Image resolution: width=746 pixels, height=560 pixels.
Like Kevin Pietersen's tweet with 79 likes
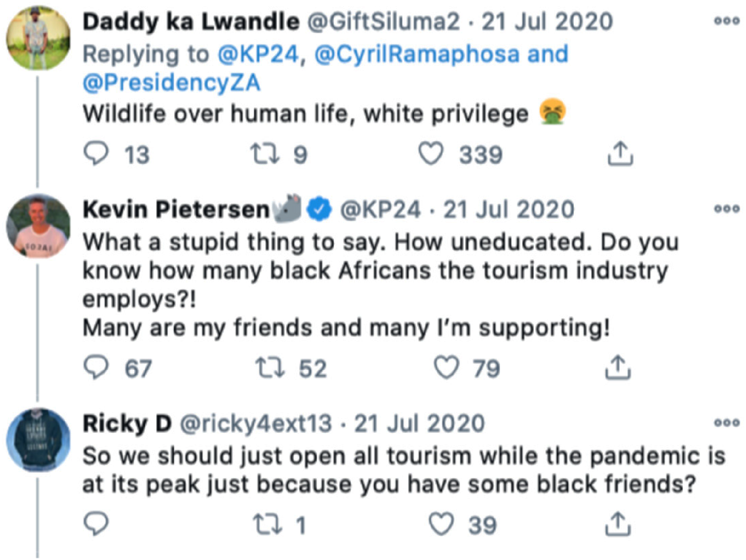click(x=447, y=367)
